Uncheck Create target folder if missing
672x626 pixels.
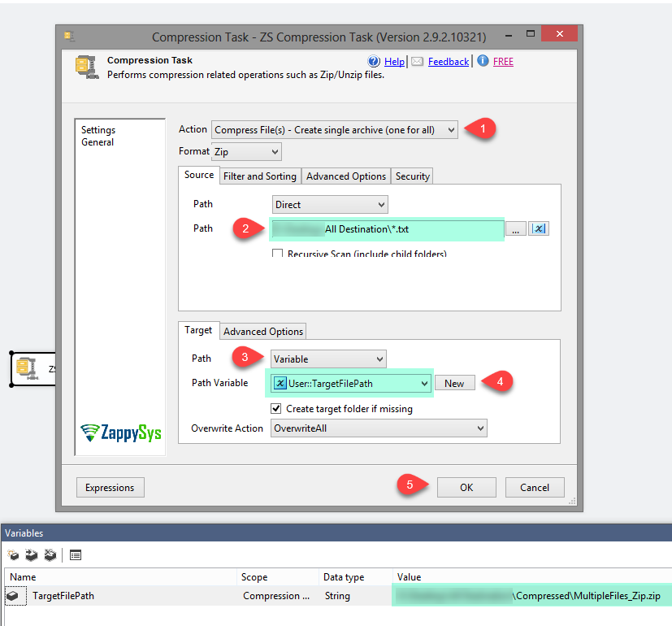pyautogui.click(x=276, y=408)
